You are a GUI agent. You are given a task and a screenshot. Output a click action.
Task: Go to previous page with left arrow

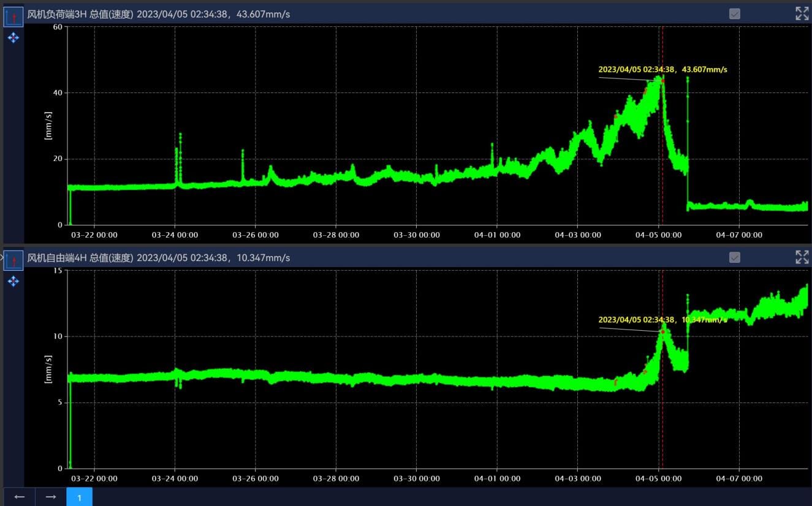20,497
